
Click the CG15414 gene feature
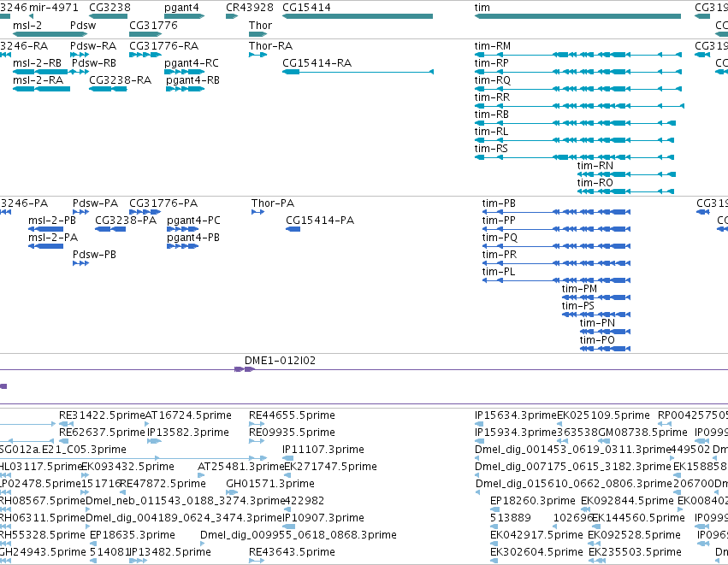358,16
